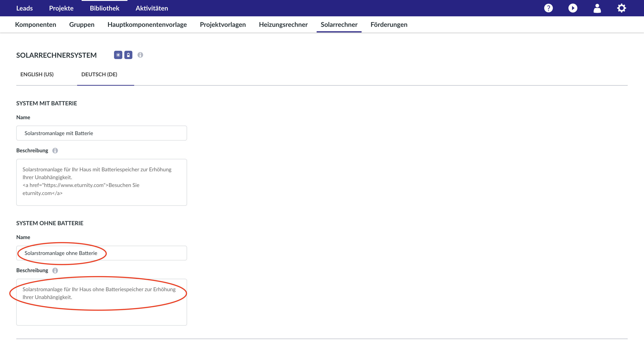Click description textarea containing eturnity.com link

coord(102,182)
